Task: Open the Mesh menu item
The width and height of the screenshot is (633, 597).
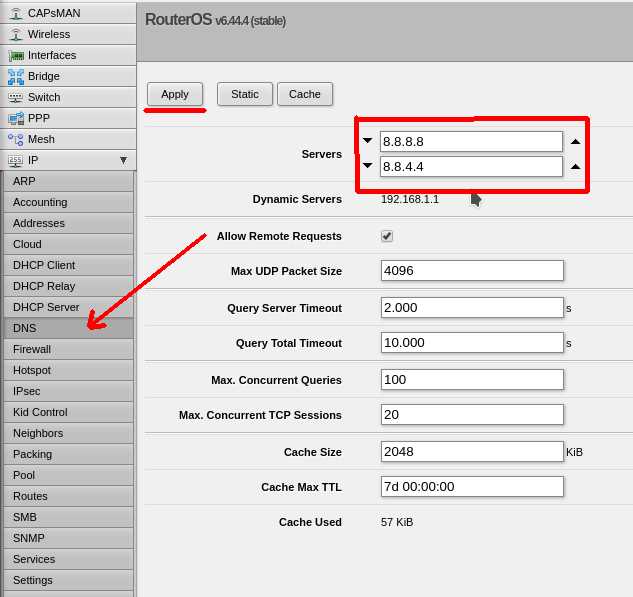Action: (x=68, y=139)
